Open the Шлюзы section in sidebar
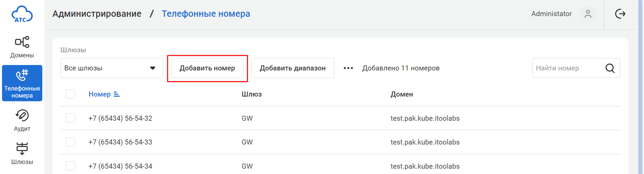Image resolution: width=644 pixels, height=174 pixels. pos(22,153)
